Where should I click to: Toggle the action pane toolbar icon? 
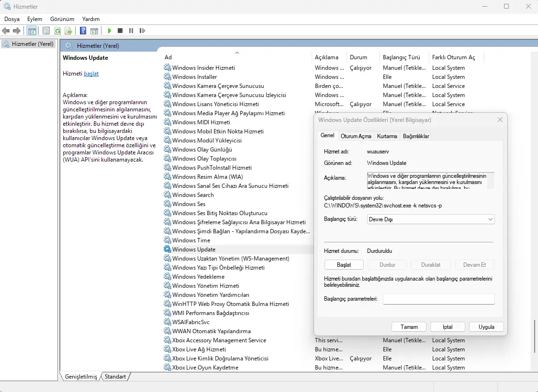94,31
